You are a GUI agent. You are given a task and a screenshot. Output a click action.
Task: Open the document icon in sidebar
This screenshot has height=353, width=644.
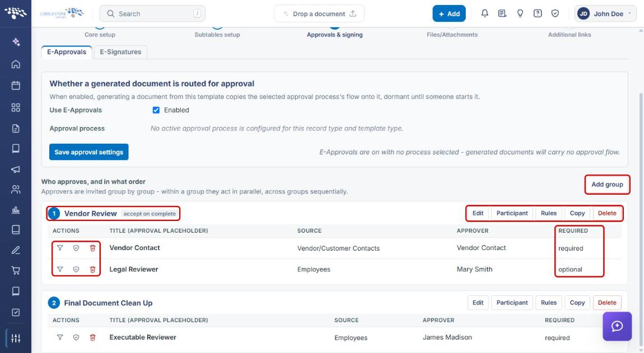coord(16,129)
